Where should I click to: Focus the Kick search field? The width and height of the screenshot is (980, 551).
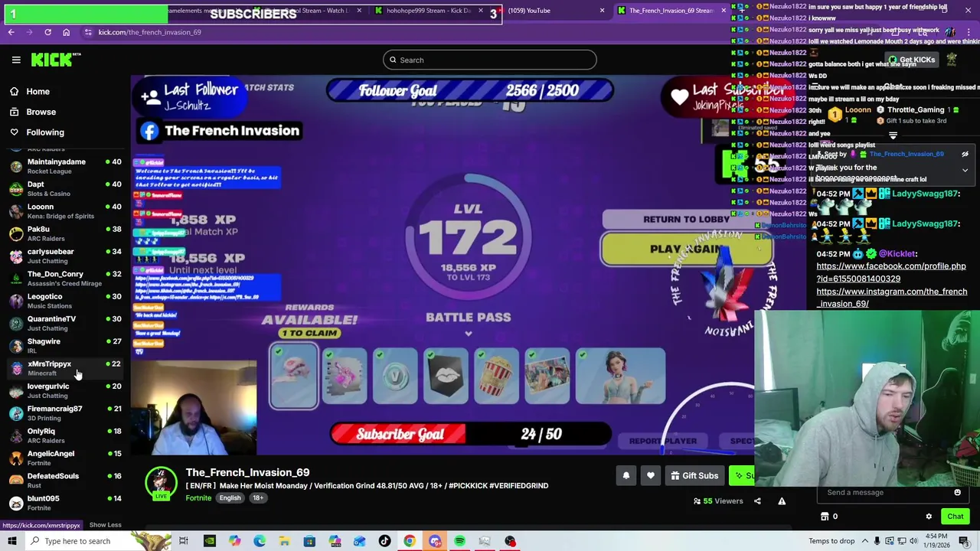click(490, 60)
